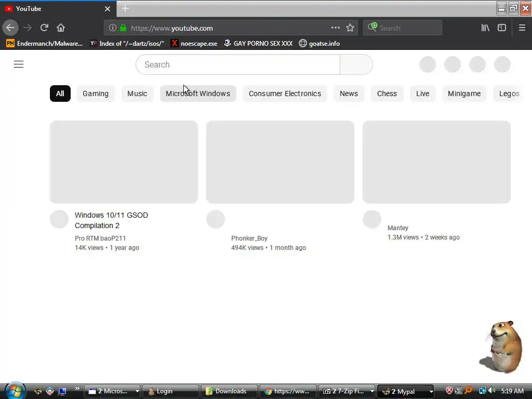
Task: Open the 2 Micros... taskbar group
Action: point(112,391)
